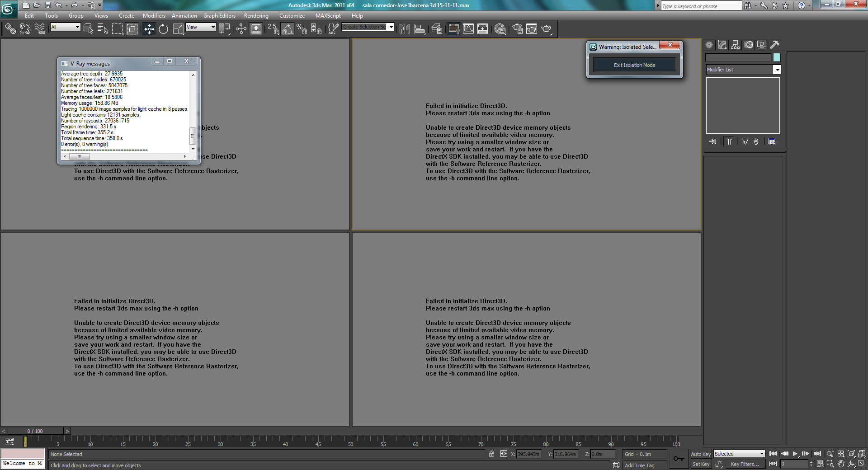Click the Play Animation button
This screenshot has height=470, width=868.
click(x=795, y=454)
